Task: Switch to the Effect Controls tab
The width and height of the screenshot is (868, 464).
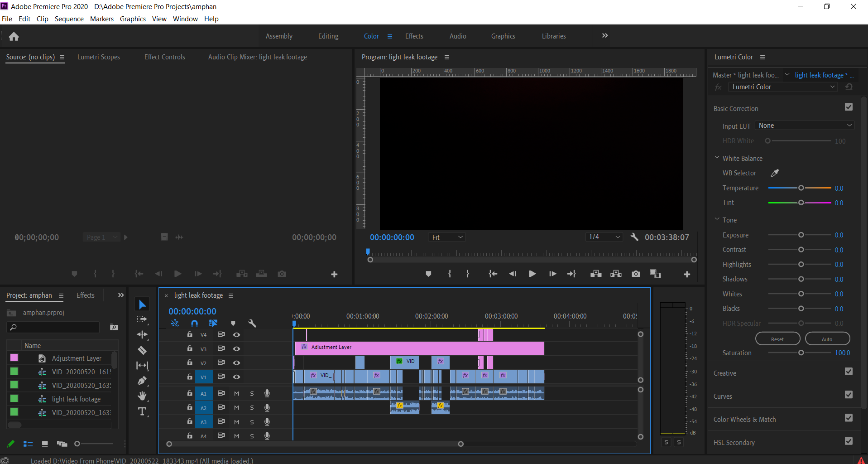Action: pos(165,57)
